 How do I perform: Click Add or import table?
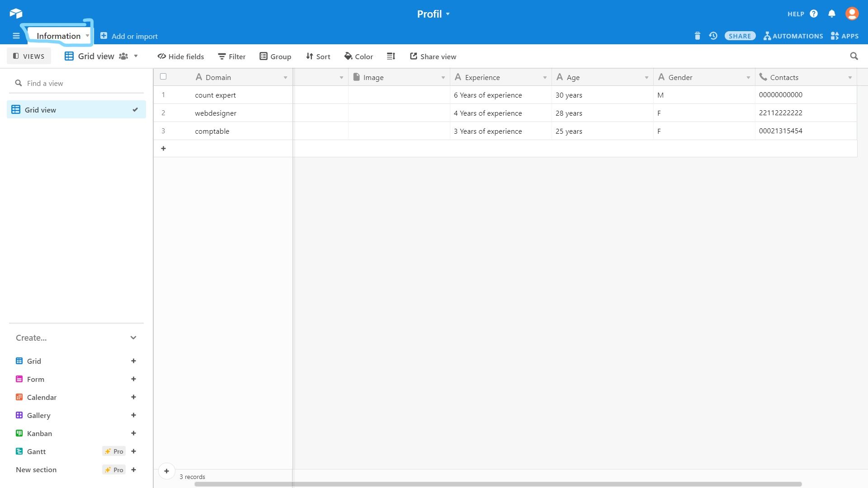tap(129, 36)
